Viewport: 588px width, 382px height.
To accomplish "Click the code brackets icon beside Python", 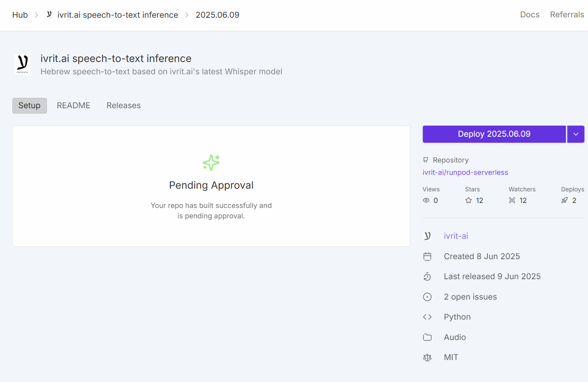I will (x=427, y=317).
